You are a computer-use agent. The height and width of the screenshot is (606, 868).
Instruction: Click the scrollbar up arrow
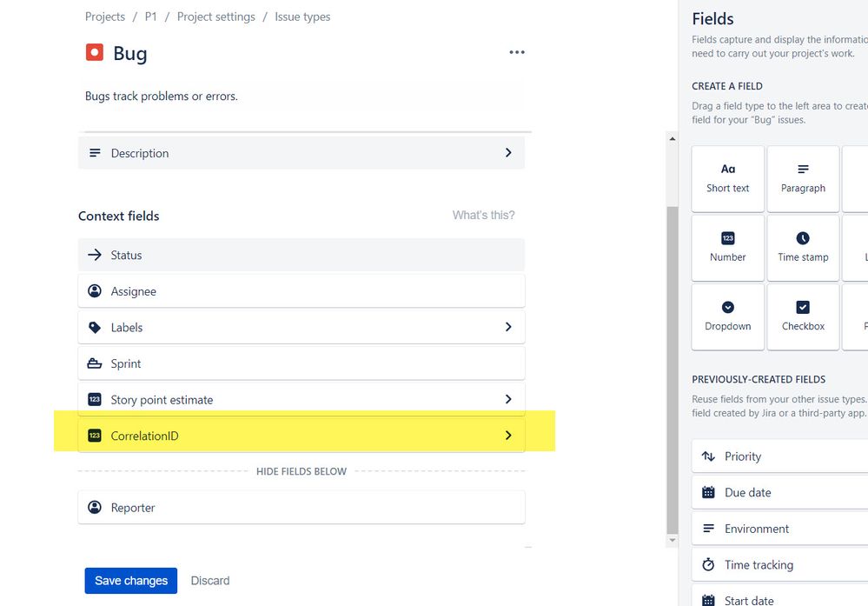tap(672, 138)
